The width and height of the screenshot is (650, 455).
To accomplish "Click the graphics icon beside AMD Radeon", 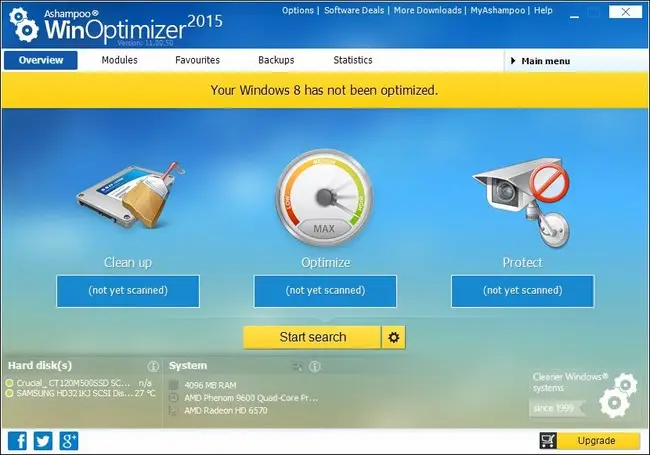I will (x=174, y=411).
